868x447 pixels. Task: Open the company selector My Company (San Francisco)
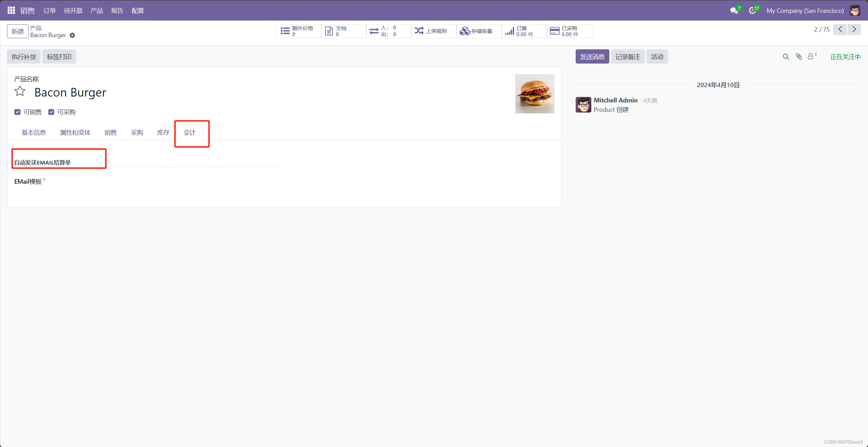pos(805,11)
